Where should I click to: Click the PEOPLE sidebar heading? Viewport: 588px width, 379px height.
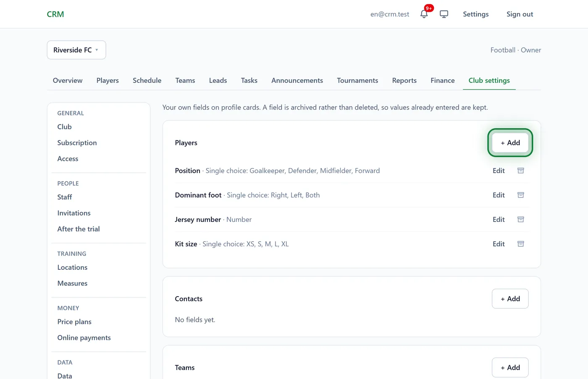coord(68,183)
